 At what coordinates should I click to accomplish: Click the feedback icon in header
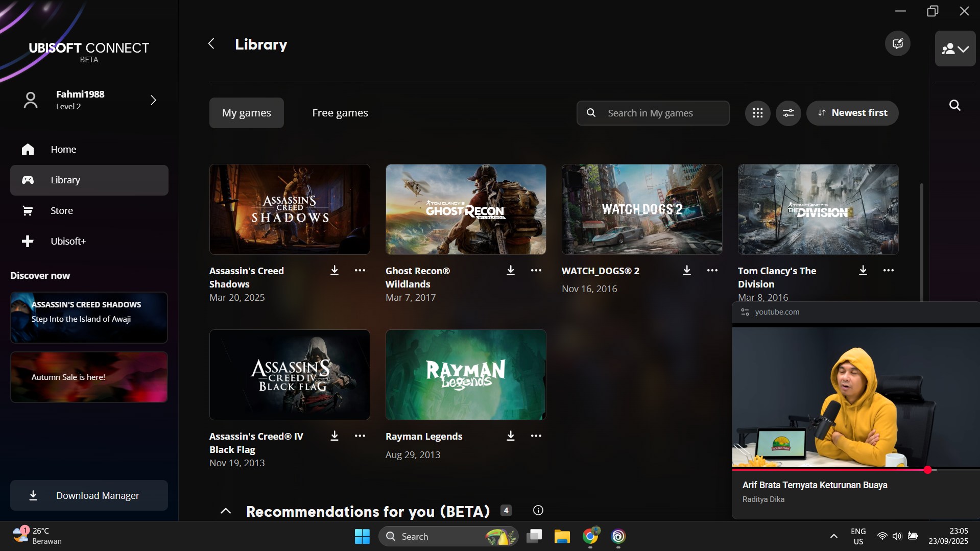(x=898, y=44)
